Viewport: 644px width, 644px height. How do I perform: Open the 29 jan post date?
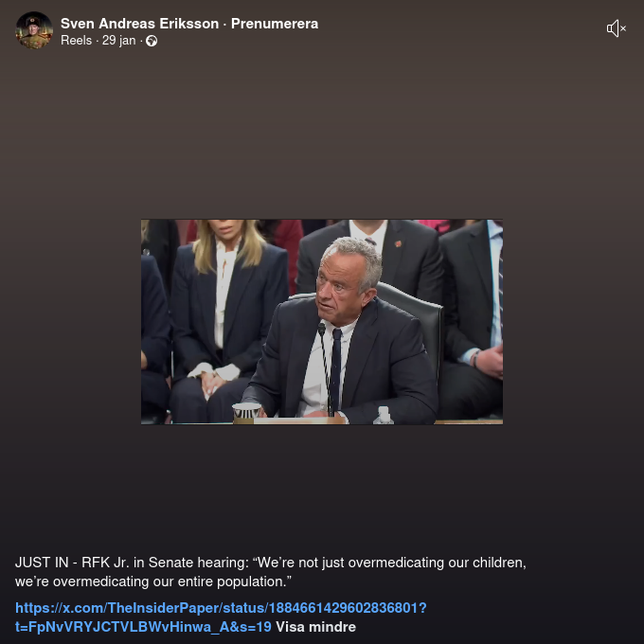point(118,40)
